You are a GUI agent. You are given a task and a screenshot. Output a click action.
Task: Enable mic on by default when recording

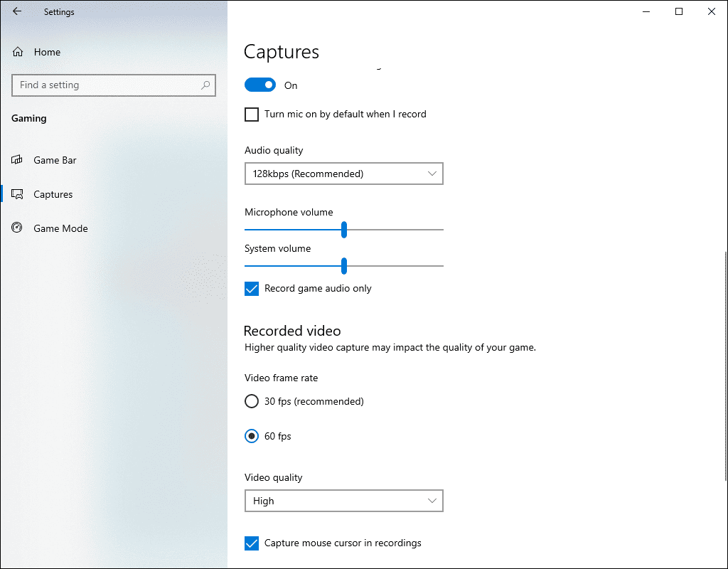pyautogui.click(x=251, y=114)
